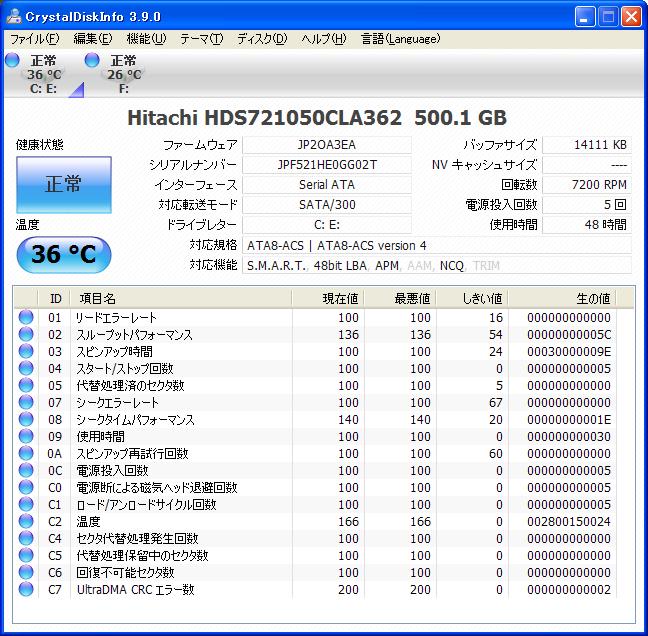Click status orb for 08 シークタイムパフォーマンス
This screenshot has height=636, width=648.
click(x=26, y=419)
